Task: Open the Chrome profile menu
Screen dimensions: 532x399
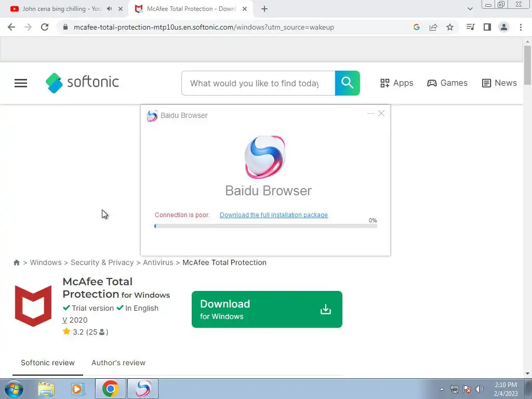Action: [504, 27]
